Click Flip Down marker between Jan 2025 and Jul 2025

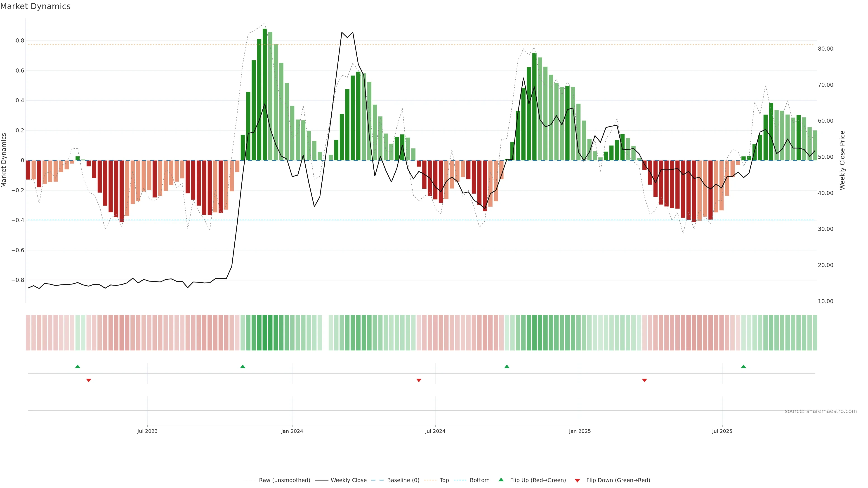[x=644, y=380]
